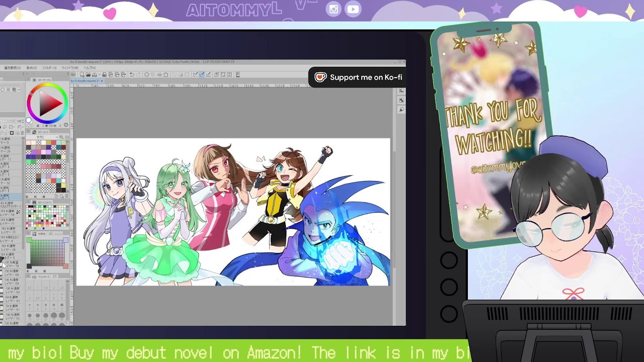Select the ko-fi doodle request 2 canvas tab
644x362 pixels.
[x=87, y=80]
